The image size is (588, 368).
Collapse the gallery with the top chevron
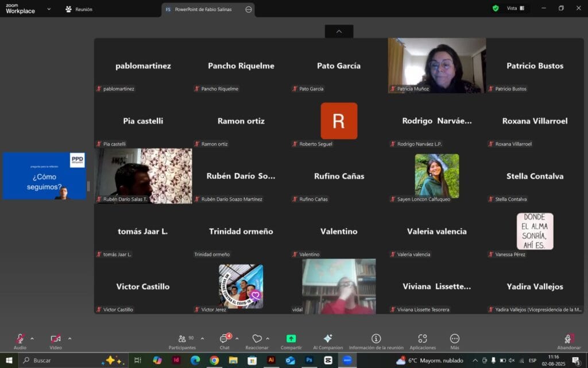(x=339, y=32)
